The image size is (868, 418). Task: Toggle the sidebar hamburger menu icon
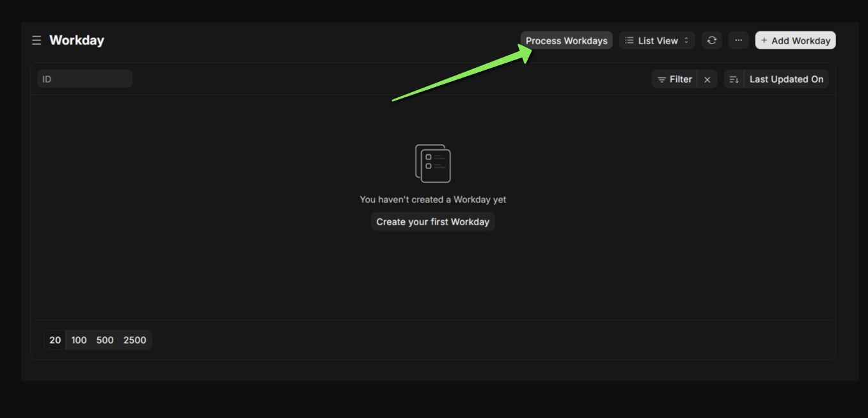[x=36, y=40]
